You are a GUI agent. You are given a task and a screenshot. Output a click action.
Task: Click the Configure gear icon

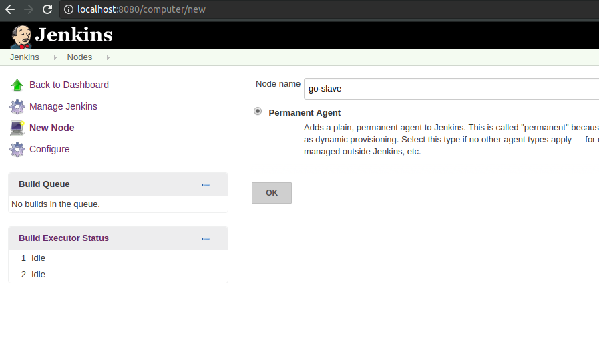click(17, 150)
